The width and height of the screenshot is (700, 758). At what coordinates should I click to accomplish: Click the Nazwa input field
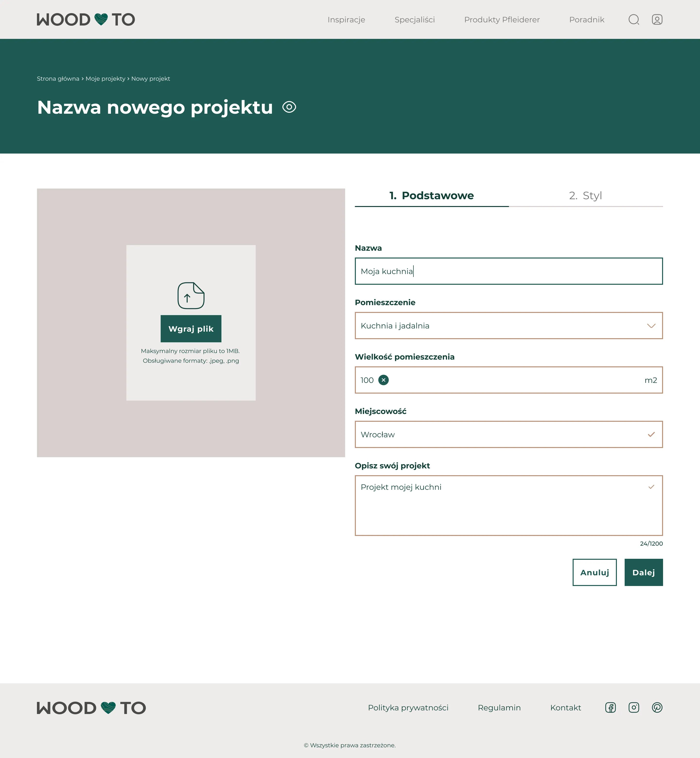(x=508, y=271)
